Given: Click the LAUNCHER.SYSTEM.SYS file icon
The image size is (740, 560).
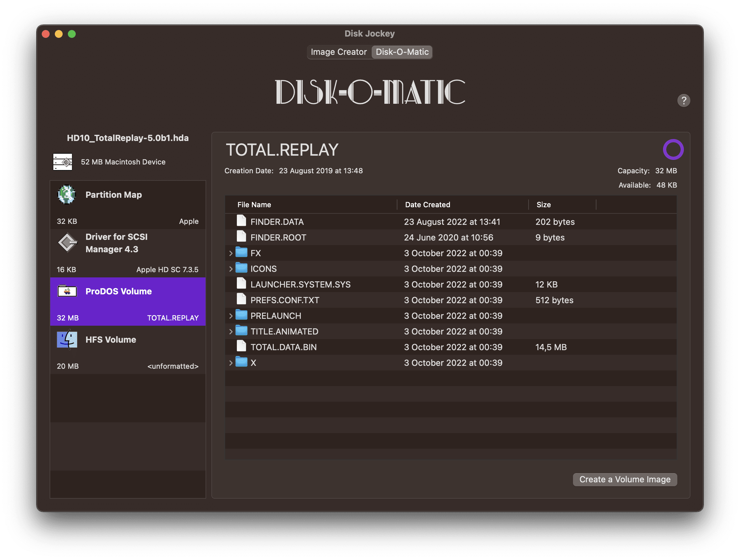Looking at the screenshot, I should [241, 284].
